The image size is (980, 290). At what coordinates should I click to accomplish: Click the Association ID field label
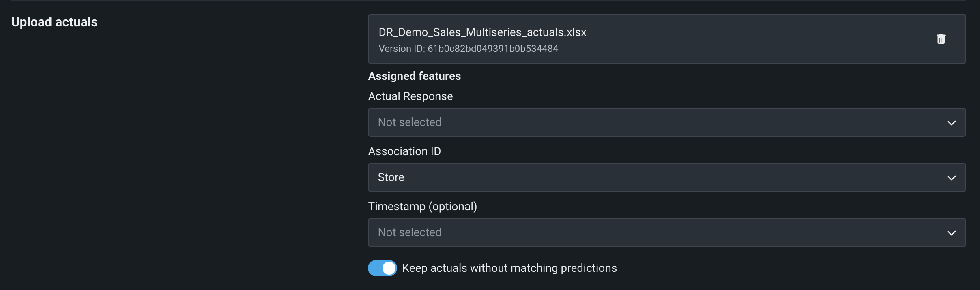(x=404, y=151)
